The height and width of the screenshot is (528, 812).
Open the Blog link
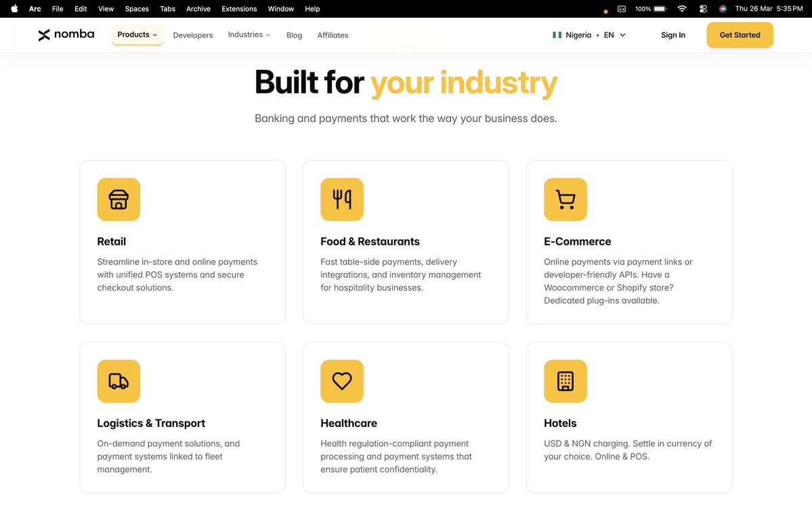click(294, 35)
